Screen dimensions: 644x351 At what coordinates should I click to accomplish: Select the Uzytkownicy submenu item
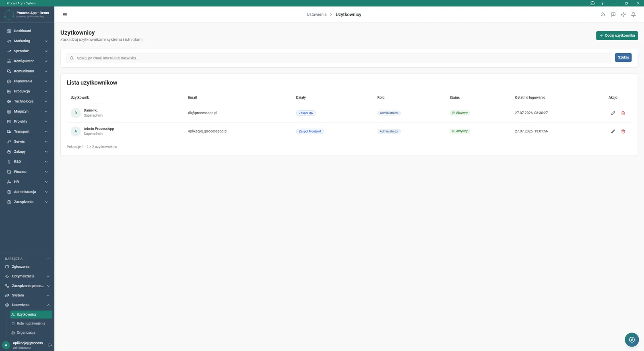tap(31, 314)
